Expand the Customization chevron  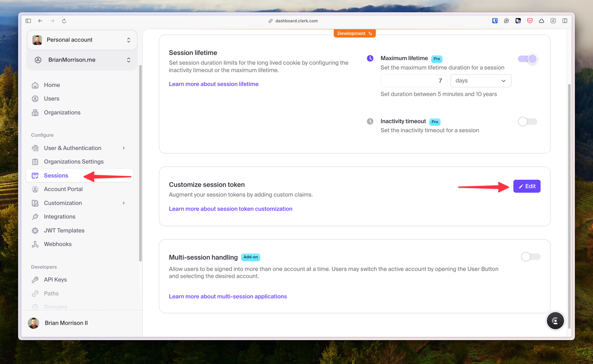[x=124, y=203]
